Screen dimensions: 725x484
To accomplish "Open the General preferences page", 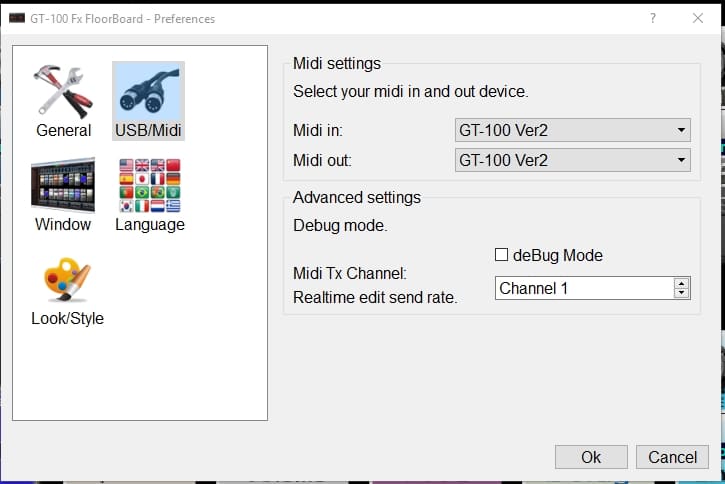I will pyautogui.click(x=63, y=101).
